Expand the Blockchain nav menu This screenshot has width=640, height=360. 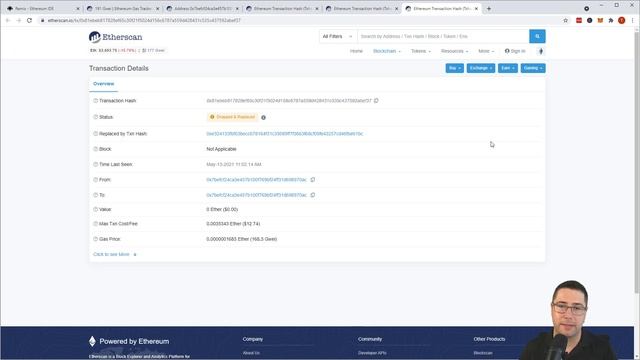coord(387,51)
